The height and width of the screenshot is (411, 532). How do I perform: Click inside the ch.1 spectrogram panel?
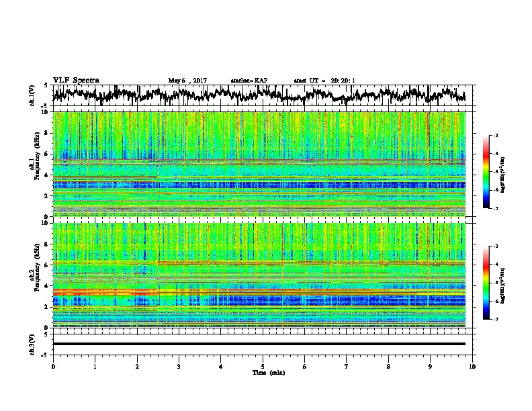(259, 164)
